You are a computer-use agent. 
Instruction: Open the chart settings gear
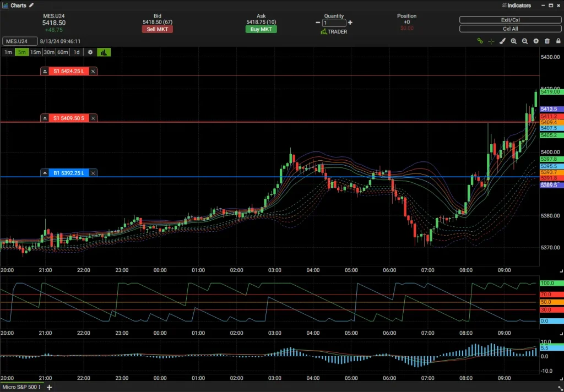tap(536, 41)
